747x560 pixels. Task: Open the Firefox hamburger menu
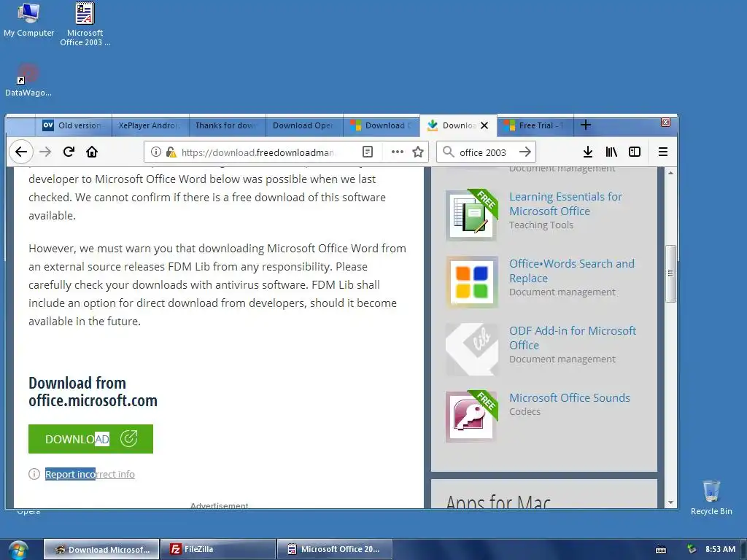click(662, 152)
